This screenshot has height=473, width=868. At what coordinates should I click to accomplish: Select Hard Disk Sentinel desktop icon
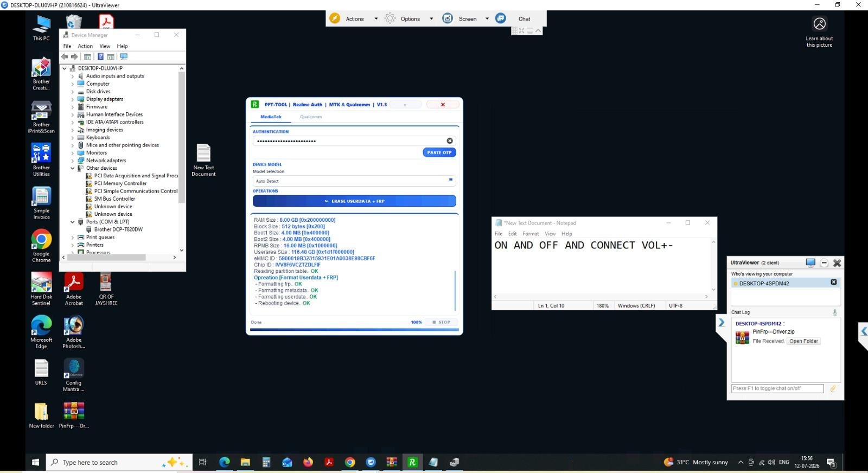coord(41,289)
